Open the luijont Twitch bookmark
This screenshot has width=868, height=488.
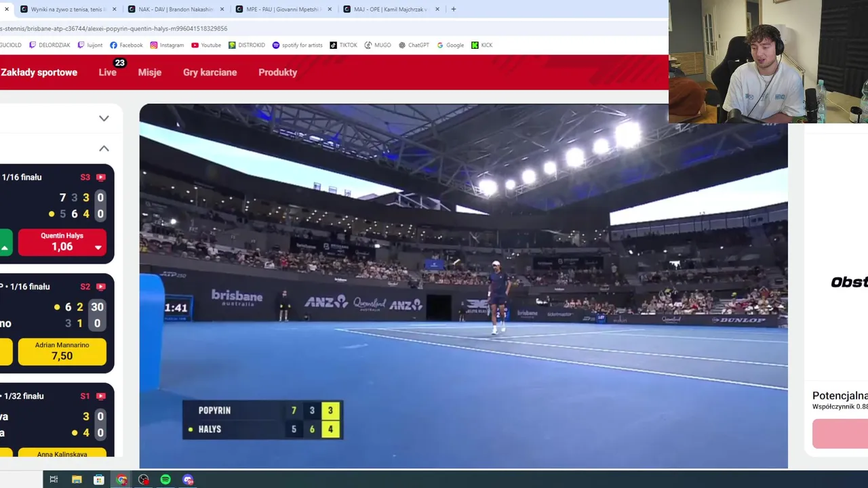click(x=90, y=45)
